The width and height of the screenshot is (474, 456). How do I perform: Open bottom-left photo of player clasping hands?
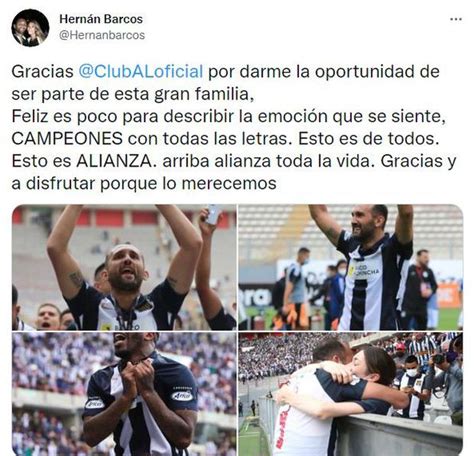pos(124,394)
